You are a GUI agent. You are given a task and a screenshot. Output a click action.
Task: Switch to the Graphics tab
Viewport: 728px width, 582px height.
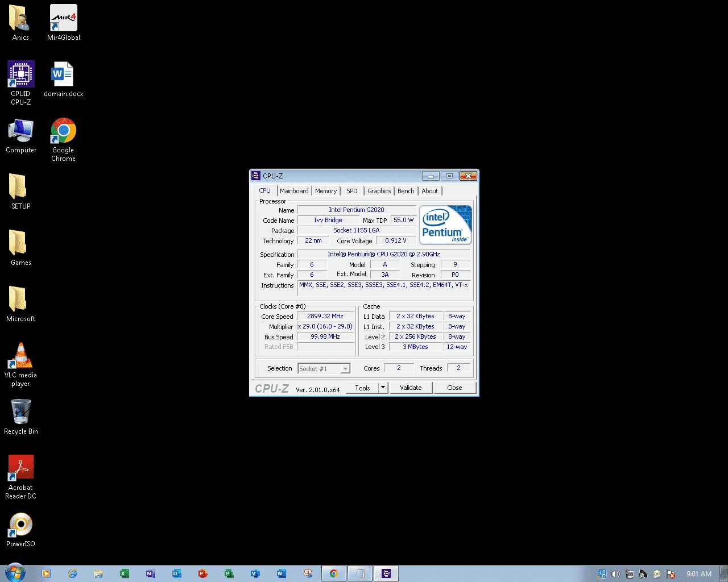click(x=379, y=191)
